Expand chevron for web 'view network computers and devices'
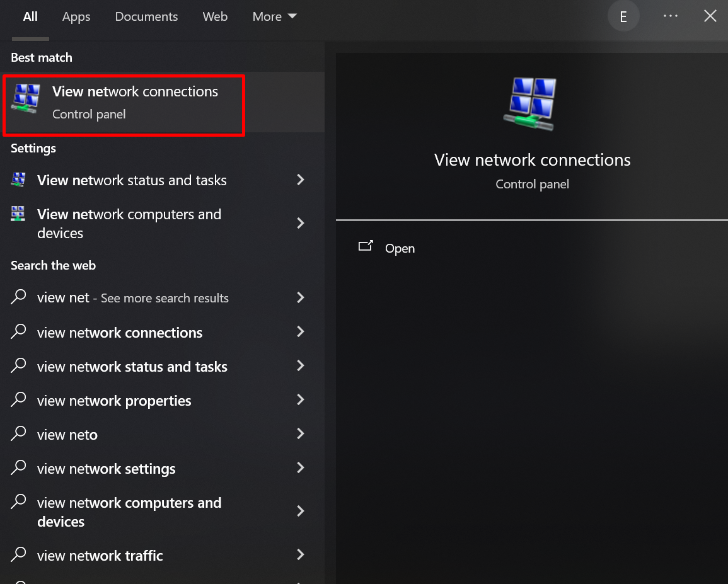The height and width of the screenshot is (584, 728). tap(301, 511)
